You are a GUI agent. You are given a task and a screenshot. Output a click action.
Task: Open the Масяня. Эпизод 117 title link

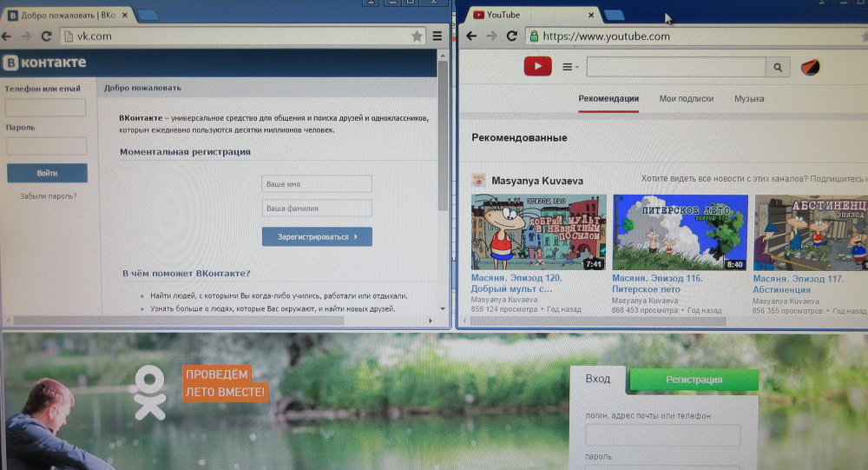click(799, 284)
